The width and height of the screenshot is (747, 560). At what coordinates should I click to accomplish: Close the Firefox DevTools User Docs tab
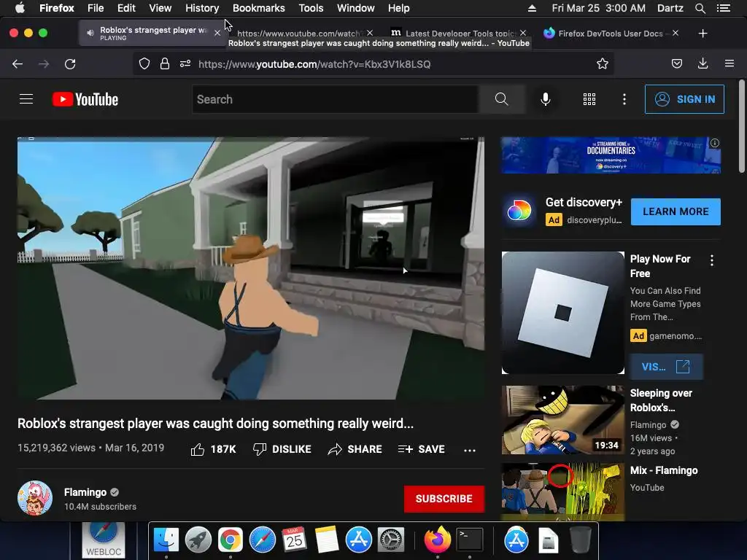(675, 33)
